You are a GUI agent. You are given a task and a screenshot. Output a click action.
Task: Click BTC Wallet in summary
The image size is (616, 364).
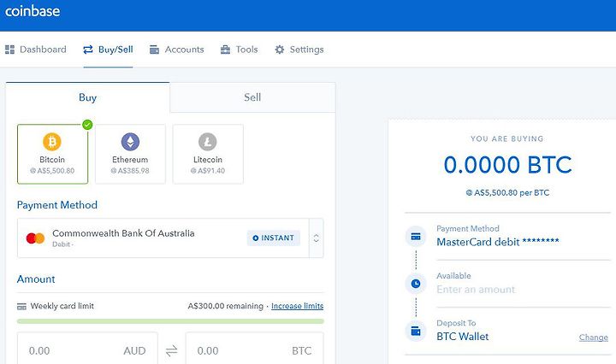(x=462, y=337)
